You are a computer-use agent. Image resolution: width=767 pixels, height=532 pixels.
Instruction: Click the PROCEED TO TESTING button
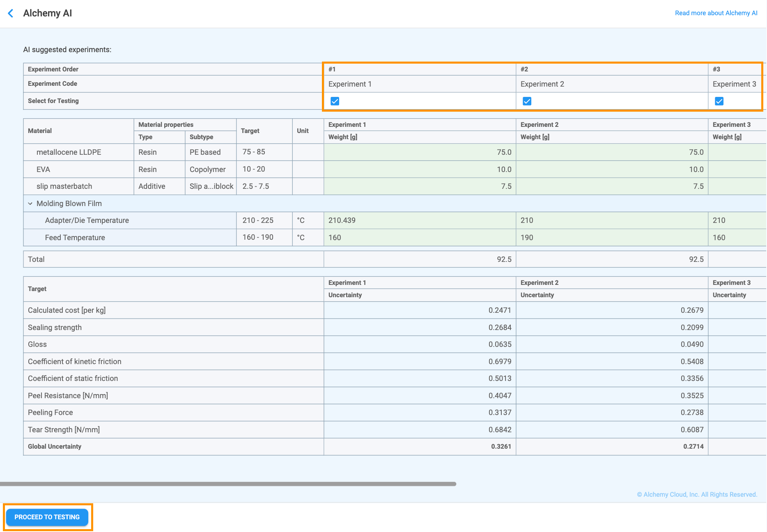[47, 517]
